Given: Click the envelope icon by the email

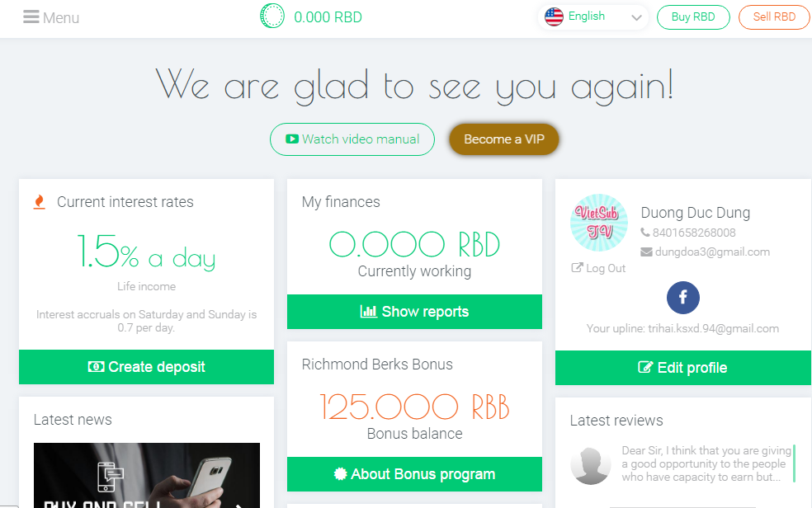Looking at the screenshot, I should pos(646,252).
